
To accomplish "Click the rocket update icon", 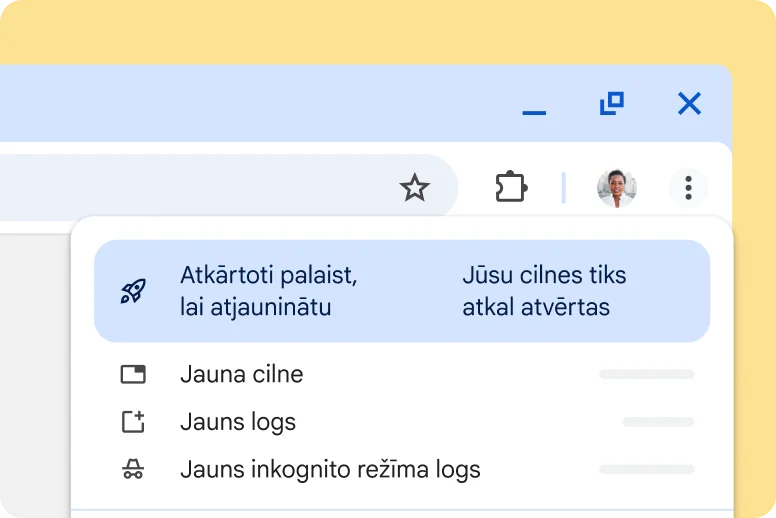I will pyautogui.click(x=133, y=292).
